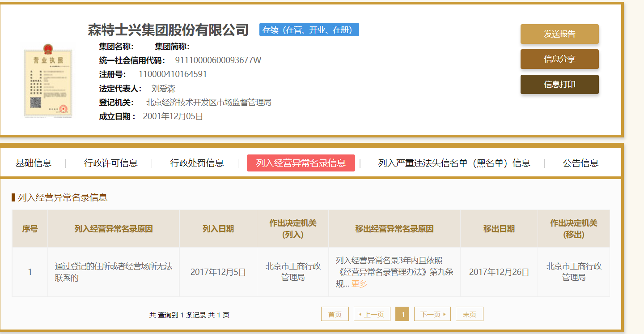The image size is (644, 334).
Task: Open the 列入严重违法失信名单（黑名单）信息 tab
Action: coord(454,163)
